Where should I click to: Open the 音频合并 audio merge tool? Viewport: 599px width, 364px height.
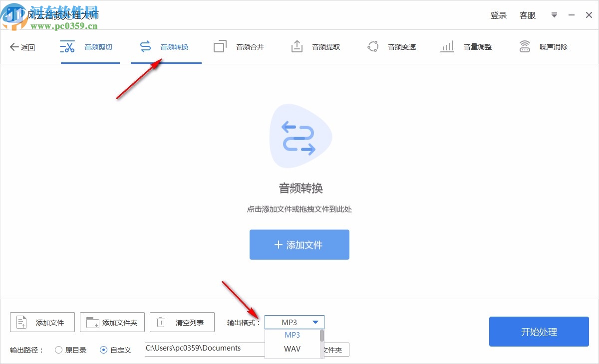[220, 46]
